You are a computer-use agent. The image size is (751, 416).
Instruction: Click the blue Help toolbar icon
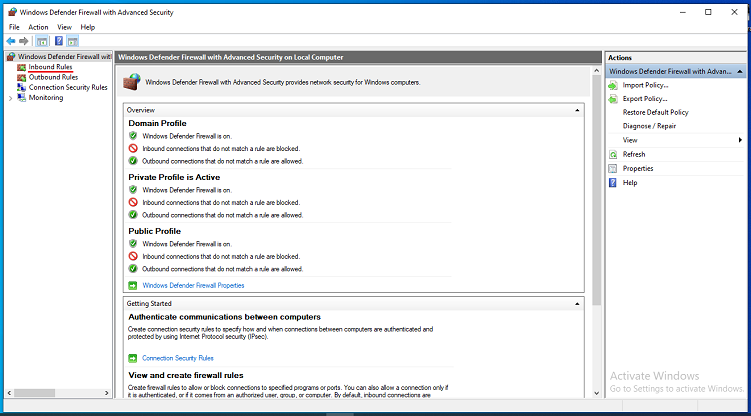coord(58,41)
